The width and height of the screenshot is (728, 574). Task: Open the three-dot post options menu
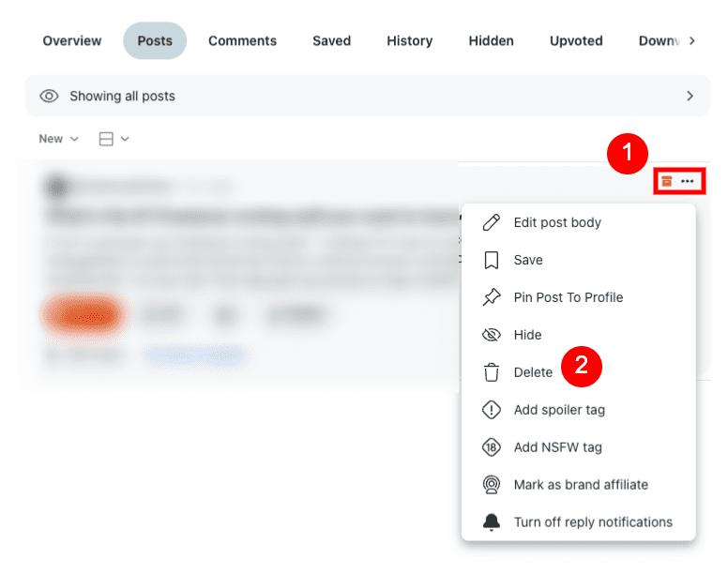(687, 181)
